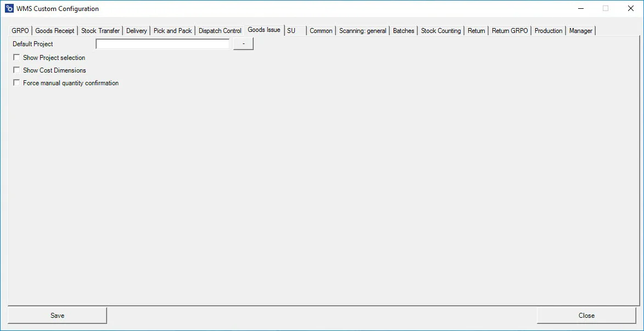Toggle Show Cost Dimensions checkbox
The width and height of the screenshot is (644, 331).
coord(16,70)
